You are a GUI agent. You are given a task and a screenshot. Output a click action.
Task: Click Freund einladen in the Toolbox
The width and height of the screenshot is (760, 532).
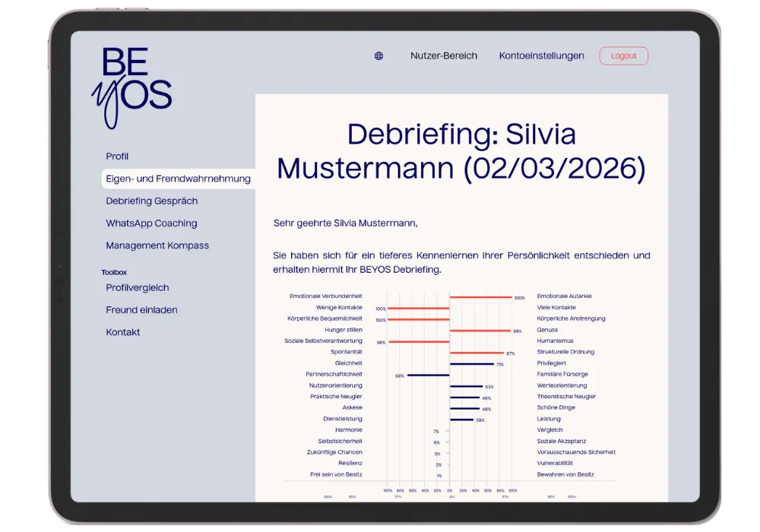tap(141, 309)
